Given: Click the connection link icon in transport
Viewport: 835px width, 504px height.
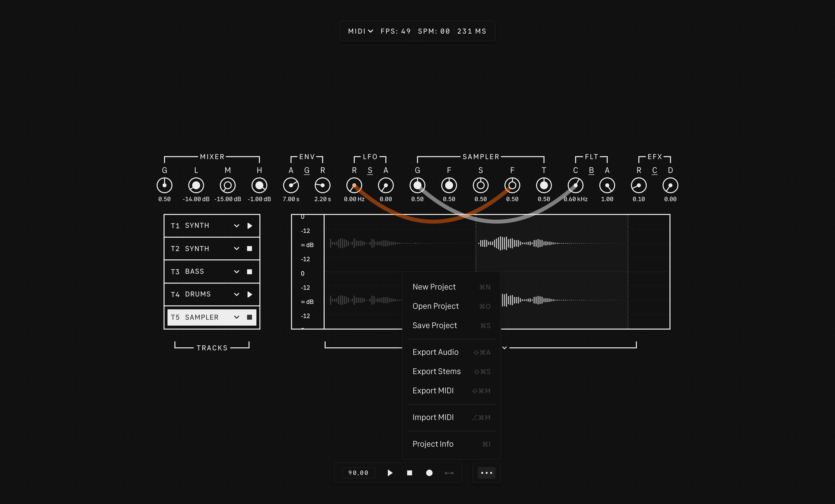Looking at the screenshot, I should (x=449, y=473).
